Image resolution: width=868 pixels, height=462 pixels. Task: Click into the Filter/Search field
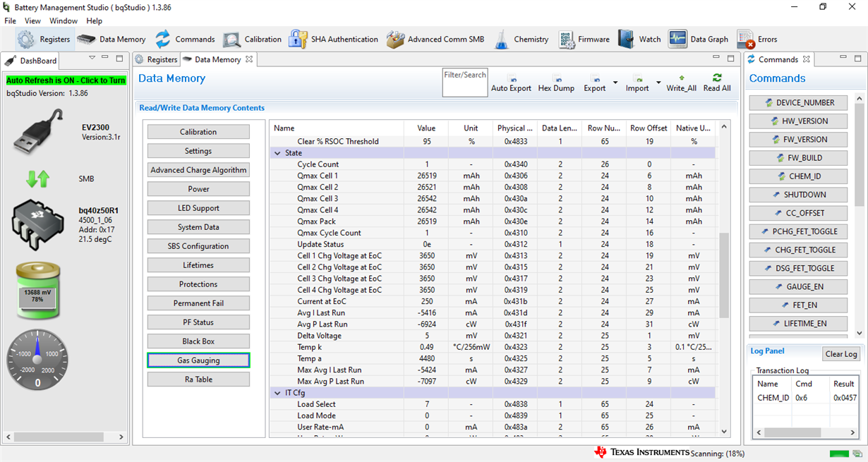point(465,83)
